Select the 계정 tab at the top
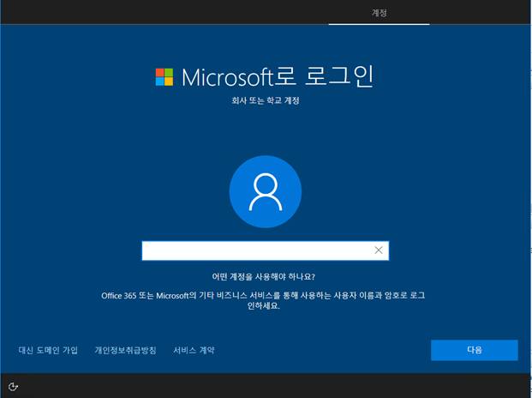 379,13
